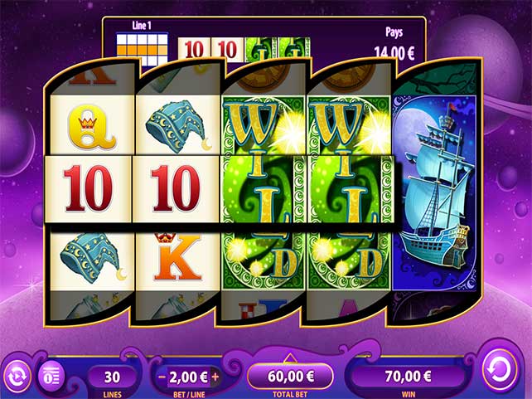532x399 pixels.
Task: Click the sailing ship on reel five
Action: click(x=434, y=192)
